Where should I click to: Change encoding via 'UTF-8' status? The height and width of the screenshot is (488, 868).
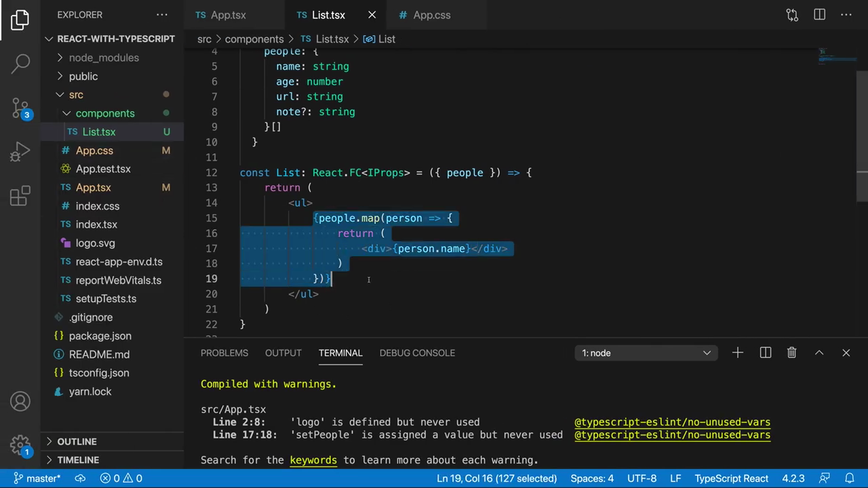[x=642, y=479]
